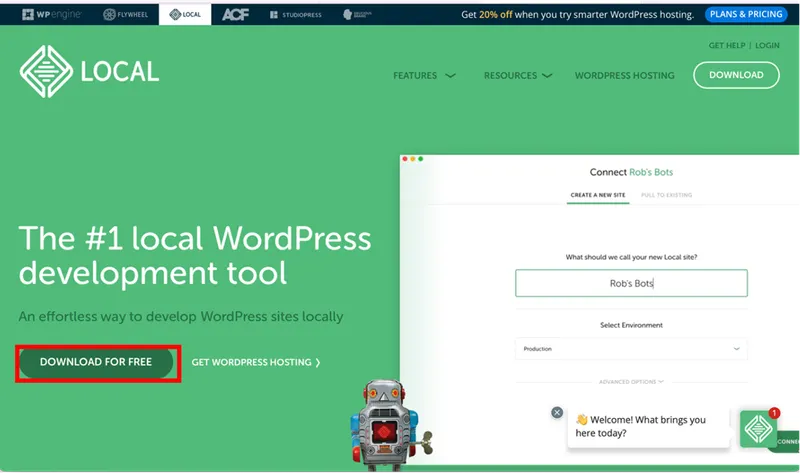The height and width of the screenshot is (473, 800).
Task: Follow the Get WordPress Hosting link
Action: (x=256, y=362)
